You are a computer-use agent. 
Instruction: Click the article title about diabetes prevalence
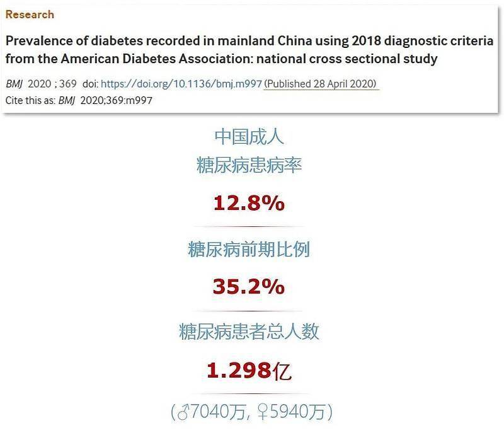tap(249, 50)
